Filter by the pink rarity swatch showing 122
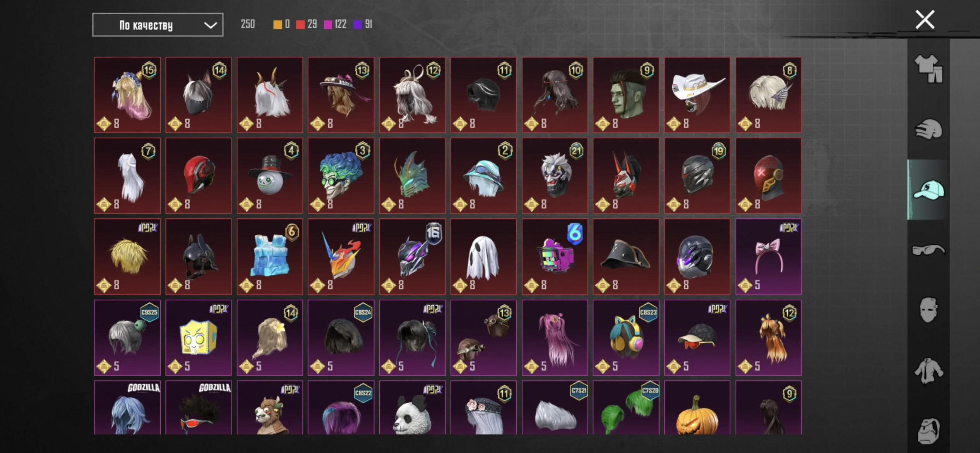Image resolution: width=980 pixels, height=453 pixels. pyautogui.click(x=328, y=25)
